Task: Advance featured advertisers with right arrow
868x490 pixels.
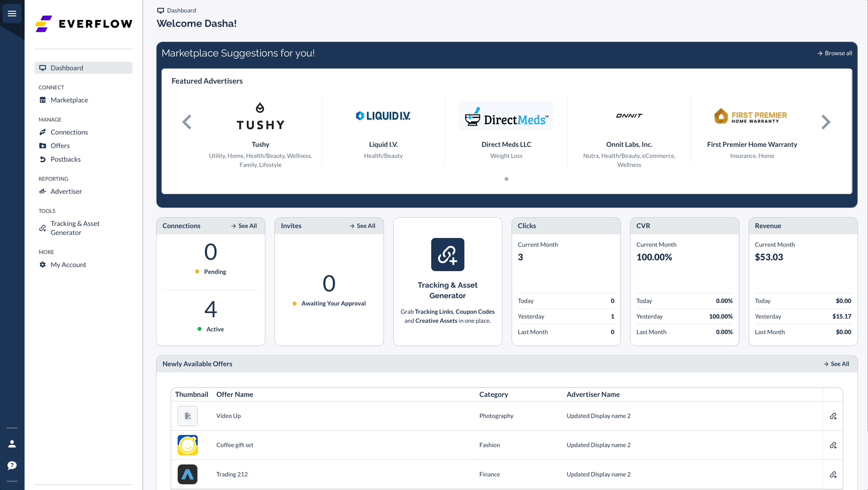Action: (x=826, y=121)
